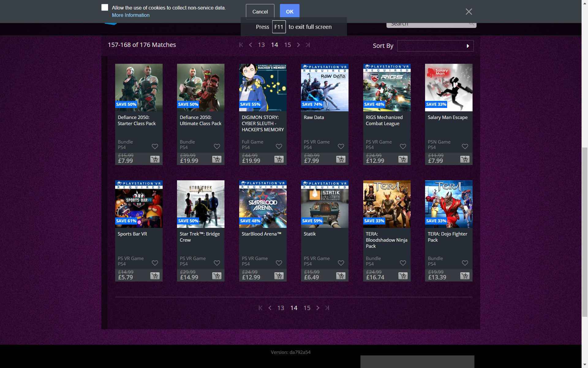Open page 15 in top pagination

(287, 45)
